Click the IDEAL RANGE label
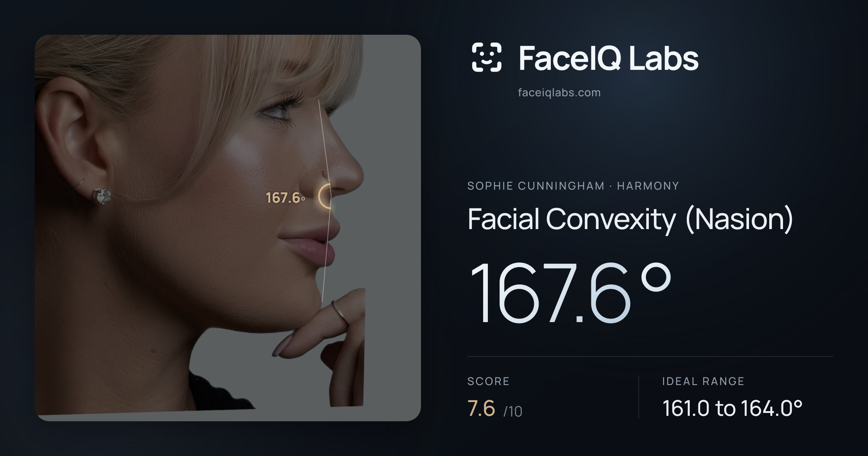868x456 pixels. click(703, 381)
